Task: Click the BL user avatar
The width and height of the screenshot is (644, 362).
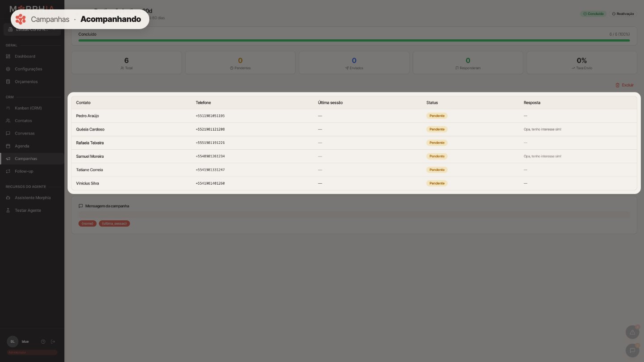Action: tap(13, 341)
